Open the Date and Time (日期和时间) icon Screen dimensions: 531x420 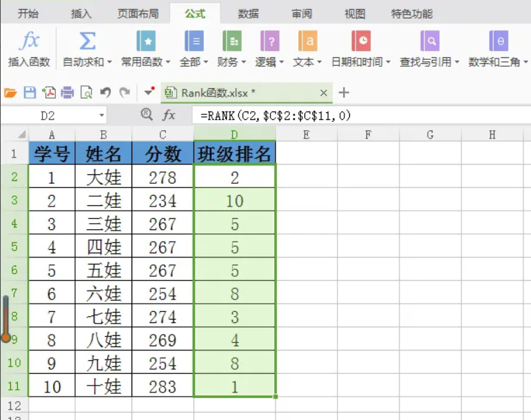point(361,41)
